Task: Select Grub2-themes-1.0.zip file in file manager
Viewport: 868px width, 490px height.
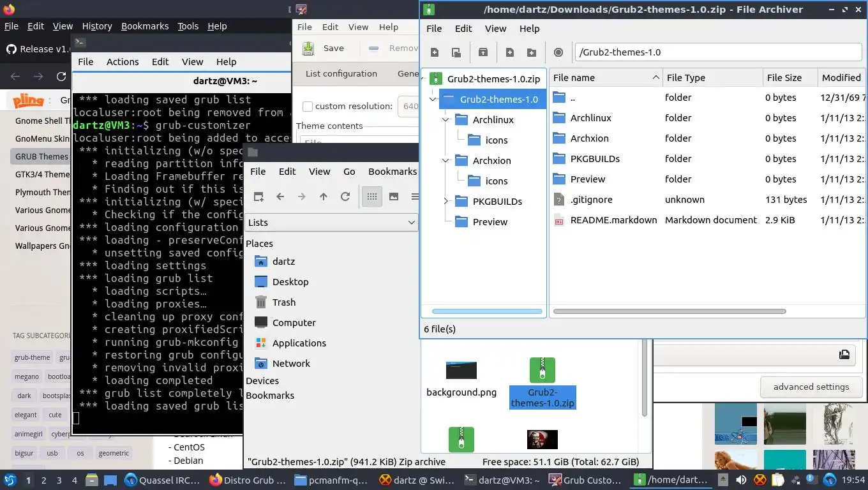Action: coord(542,383)
